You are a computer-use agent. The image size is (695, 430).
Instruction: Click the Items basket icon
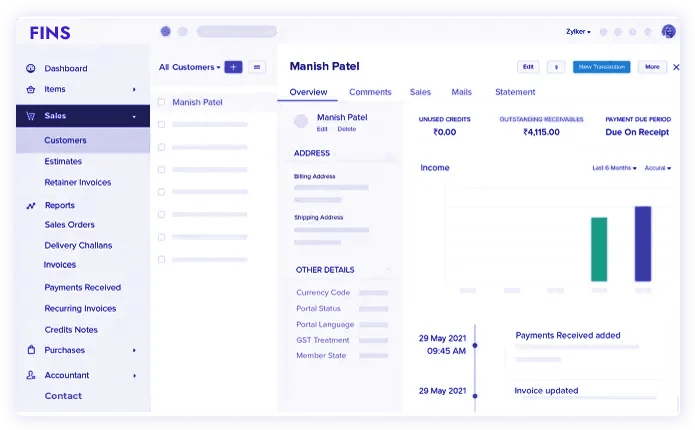pos(31,89)
